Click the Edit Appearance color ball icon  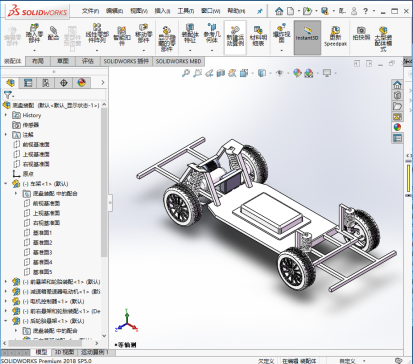pos(297,73)
